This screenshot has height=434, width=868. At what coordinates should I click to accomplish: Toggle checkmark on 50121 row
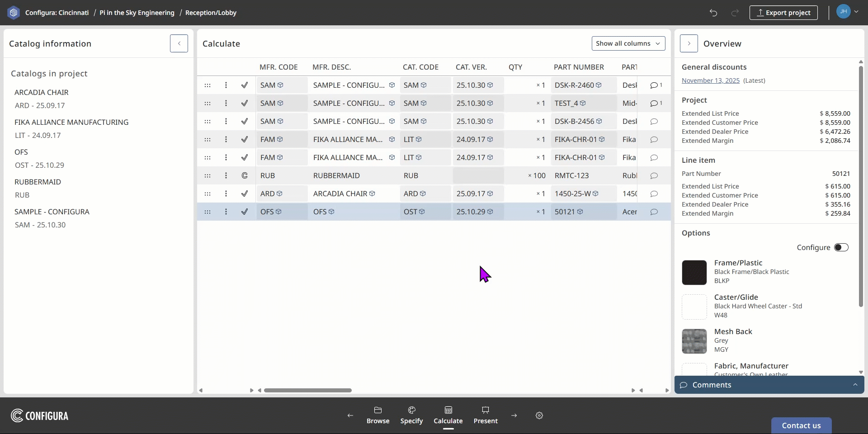point(245,212)
